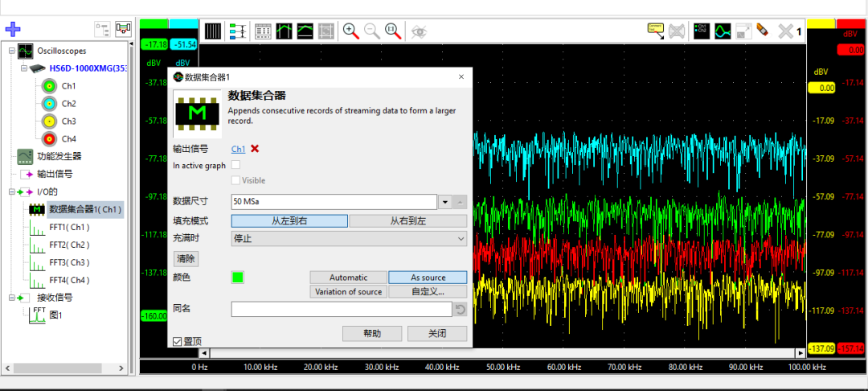Open the tree-structure view icon above object list
Viewport: 868px width, 391px height.
[102, 29]
